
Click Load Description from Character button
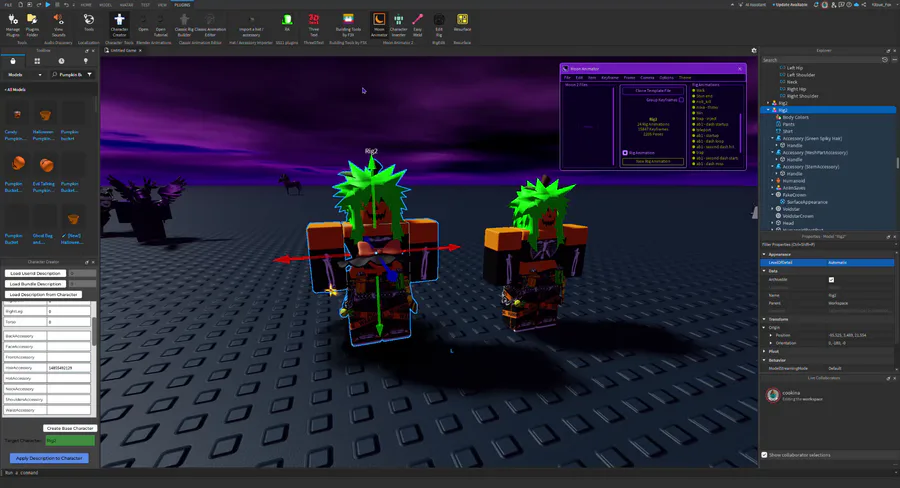pyautogui.click(x=43, y=295)
